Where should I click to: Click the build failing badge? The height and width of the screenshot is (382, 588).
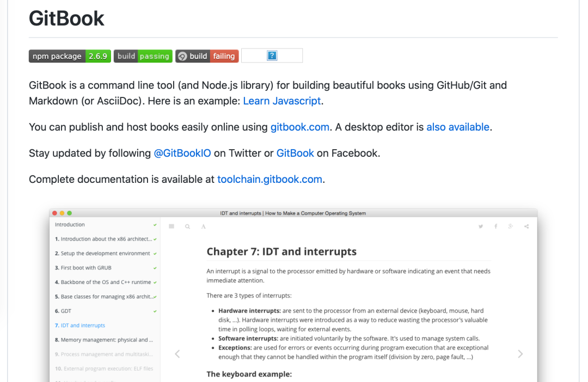207,56
